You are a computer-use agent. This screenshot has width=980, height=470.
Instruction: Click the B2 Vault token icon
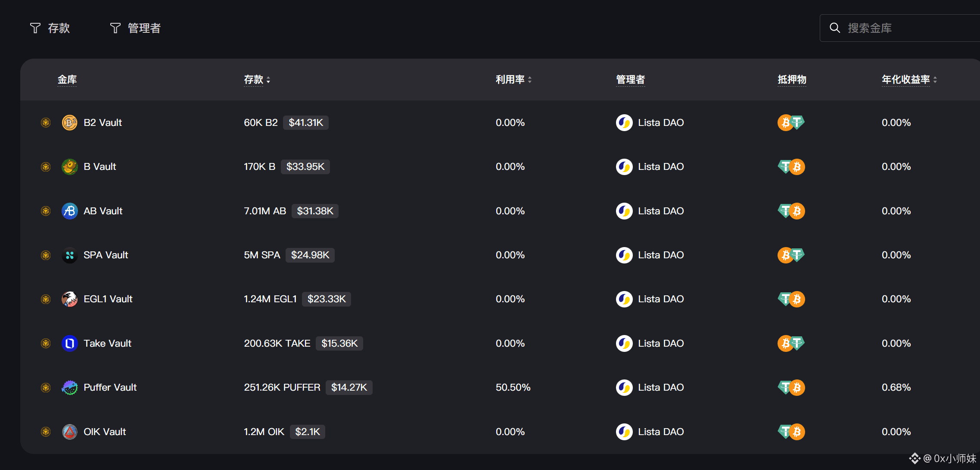click(x=69, y=122)
